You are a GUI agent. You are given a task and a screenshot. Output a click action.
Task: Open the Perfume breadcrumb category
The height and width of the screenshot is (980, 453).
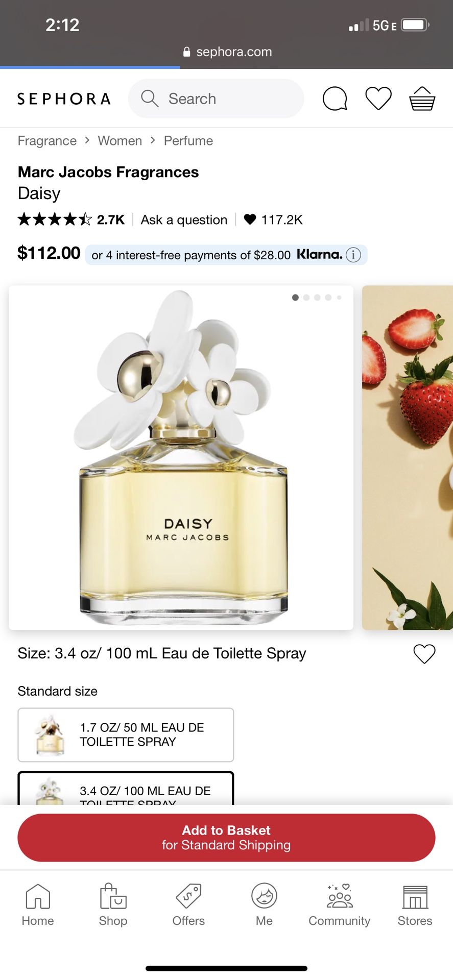pyautogui.click(x=188, y=141)
